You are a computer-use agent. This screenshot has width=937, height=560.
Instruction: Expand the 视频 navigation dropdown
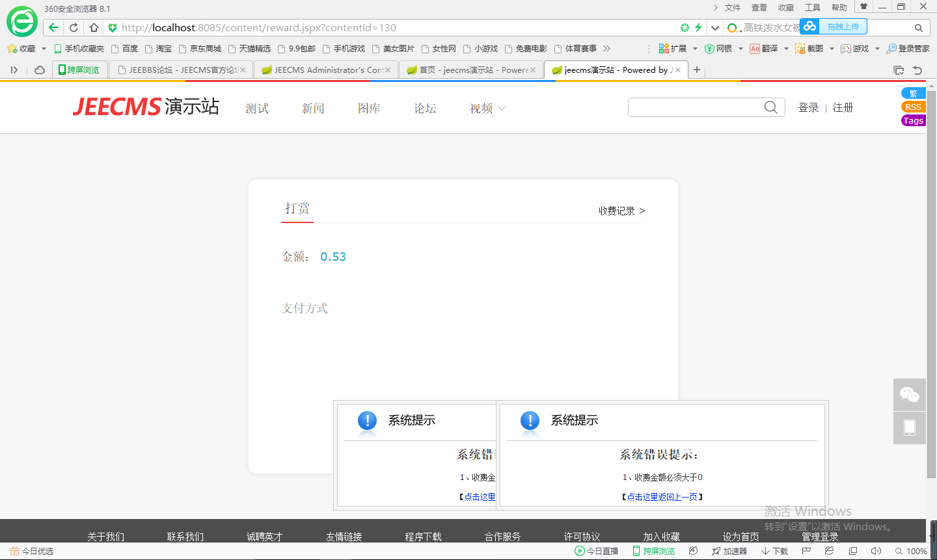tap(487, 109)
